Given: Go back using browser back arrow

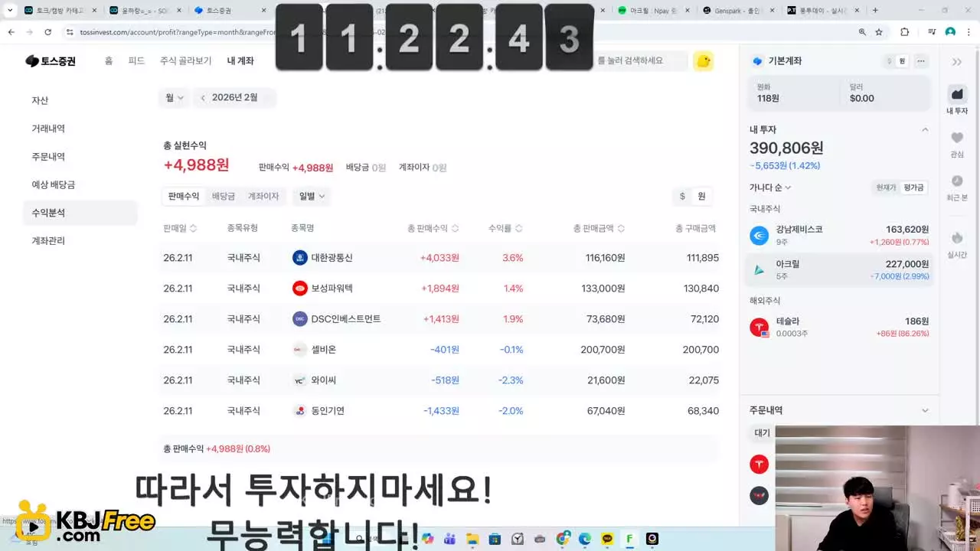Looking at the screenshot, I should pyautogui.click(x=11, y=32).
